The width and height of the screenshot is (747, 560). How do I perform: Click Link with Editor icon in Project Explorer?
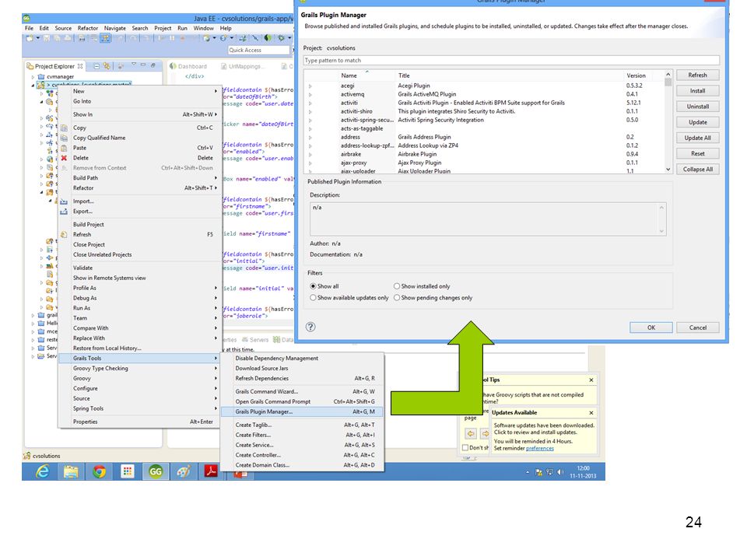(107, 66)
